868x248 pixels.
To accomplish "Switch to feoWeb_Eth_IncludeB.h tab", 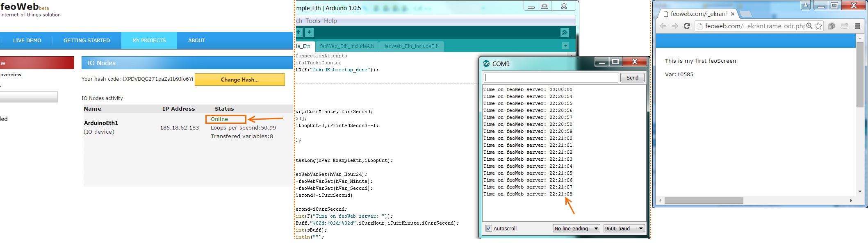I will coord(411,46).
